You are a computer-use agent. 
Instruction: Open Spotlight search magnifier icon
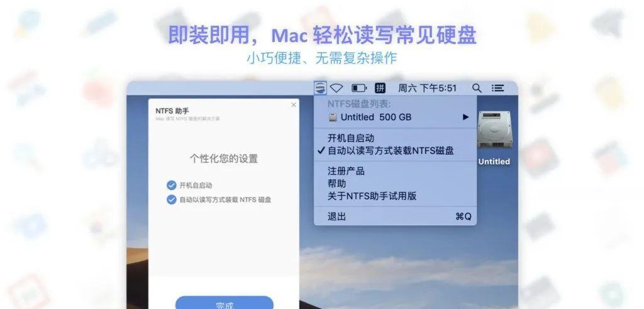pyautogui.click(x=477, y=88)
